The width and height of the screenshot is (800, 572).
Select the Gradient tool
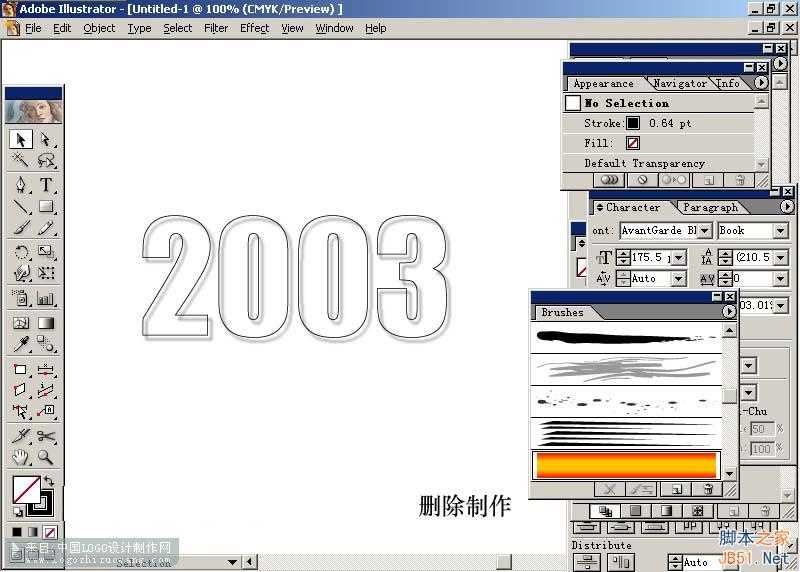[x=46, y=323]
